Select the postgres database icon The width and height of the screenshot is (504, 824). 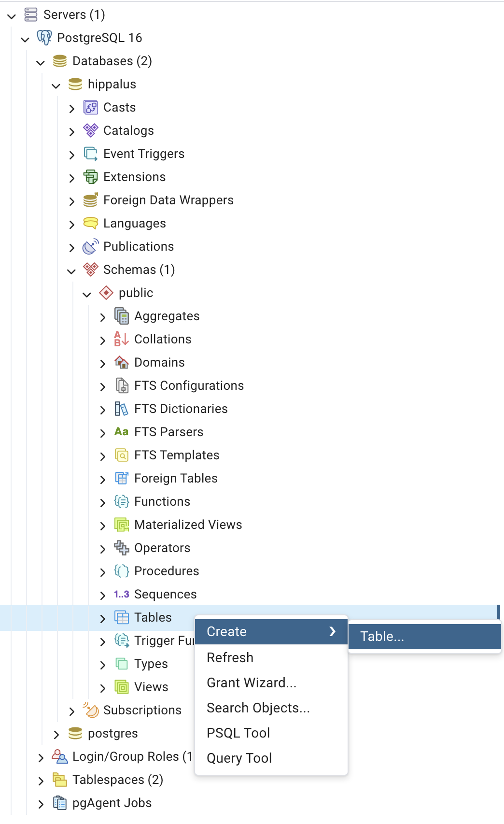[x=75, y=733]
